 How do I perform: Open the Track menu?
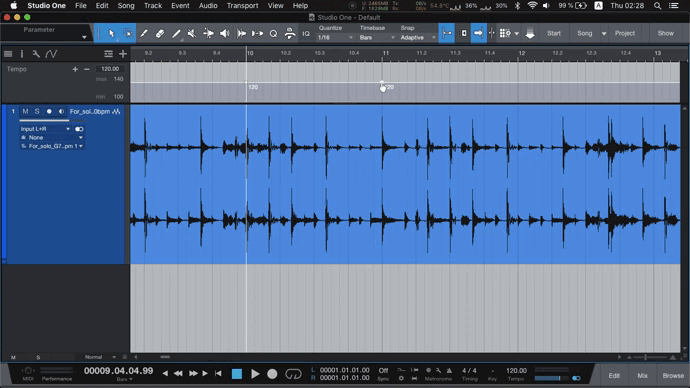coord(153,6)
